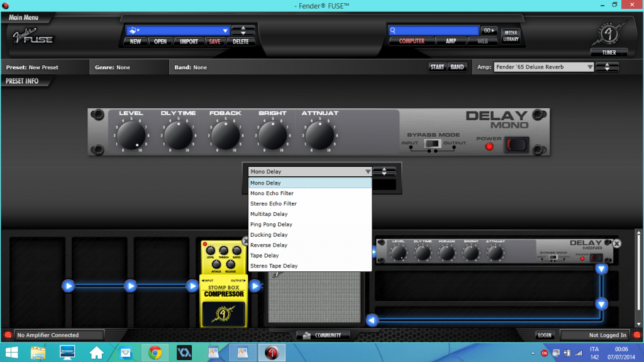644x362 pixels.
Task: Click the left-arrow return chain node
Action: (x=372, y=320)
